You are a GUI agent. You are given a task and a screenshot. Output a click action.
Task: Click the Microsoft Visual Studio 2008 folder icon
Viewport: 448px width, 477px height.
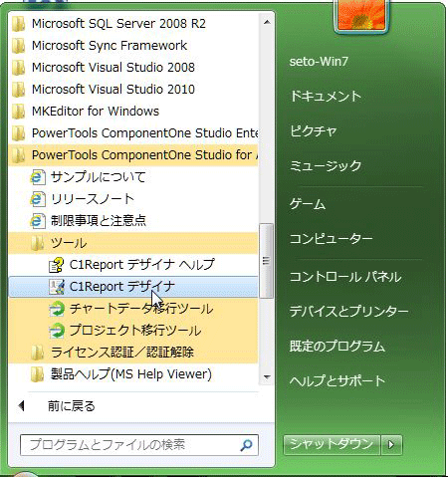click(x=18, y=68)
